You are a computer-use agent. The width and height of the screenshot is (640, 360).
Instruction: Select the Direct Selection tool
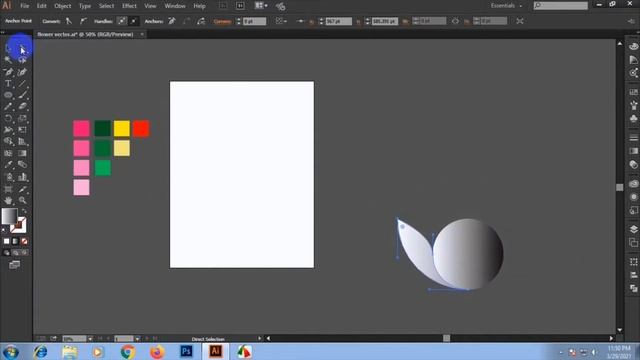pos(22,49)
